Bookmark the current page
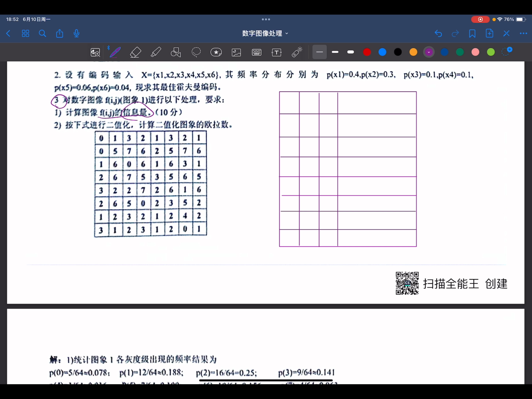532x399 pixels. click(472, 33)
